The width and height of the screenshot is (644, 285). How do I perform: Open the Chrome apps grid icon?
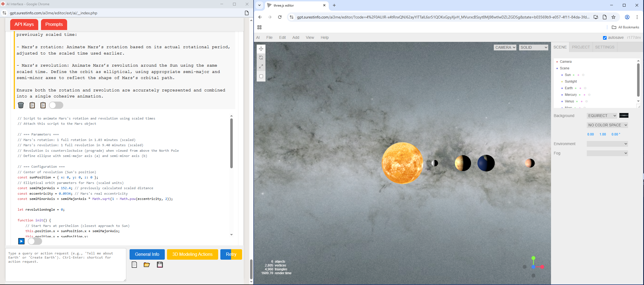point(259,27)
